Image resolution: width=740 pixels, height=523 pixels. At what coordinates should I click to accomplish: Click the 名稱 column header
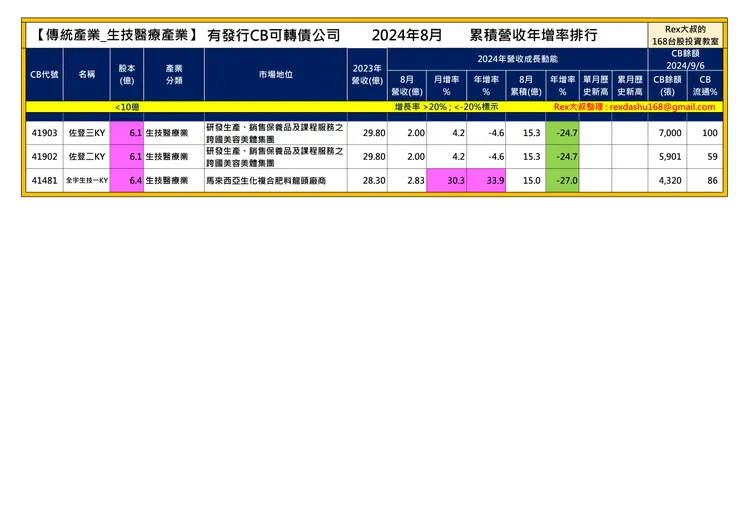(86, 74)
